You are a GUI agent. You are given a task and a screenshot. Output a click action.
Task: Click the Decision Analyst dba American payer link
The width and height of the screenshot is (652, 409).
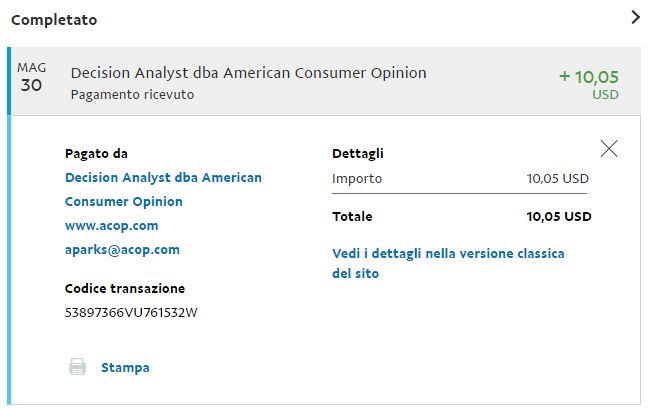click(163, 177)
